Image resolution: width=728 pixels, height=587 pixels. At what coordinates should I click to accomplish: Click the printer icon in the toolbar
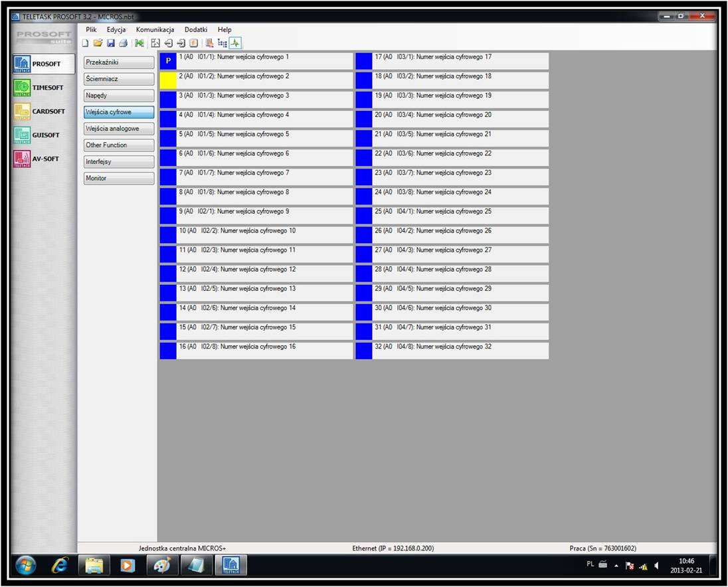(123, 43)
